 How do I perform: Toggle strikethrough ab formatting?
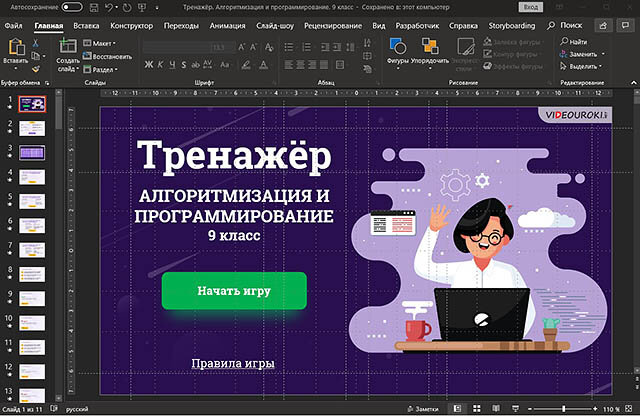(196, 65)
